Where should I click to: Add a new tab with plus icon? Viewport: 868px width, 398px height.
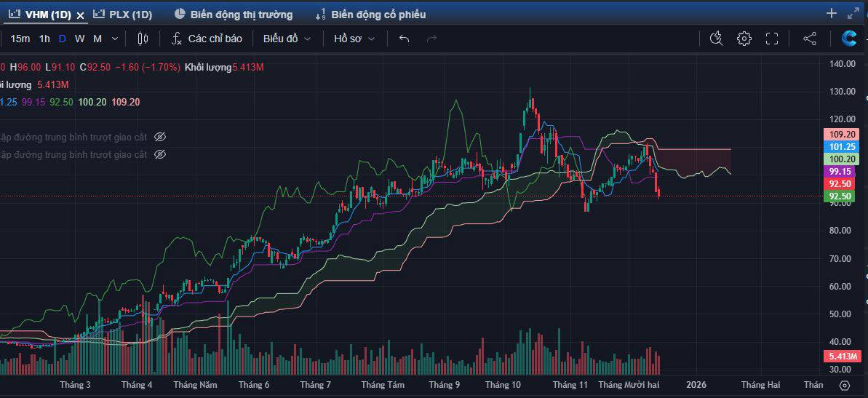(x=832, y=13)
